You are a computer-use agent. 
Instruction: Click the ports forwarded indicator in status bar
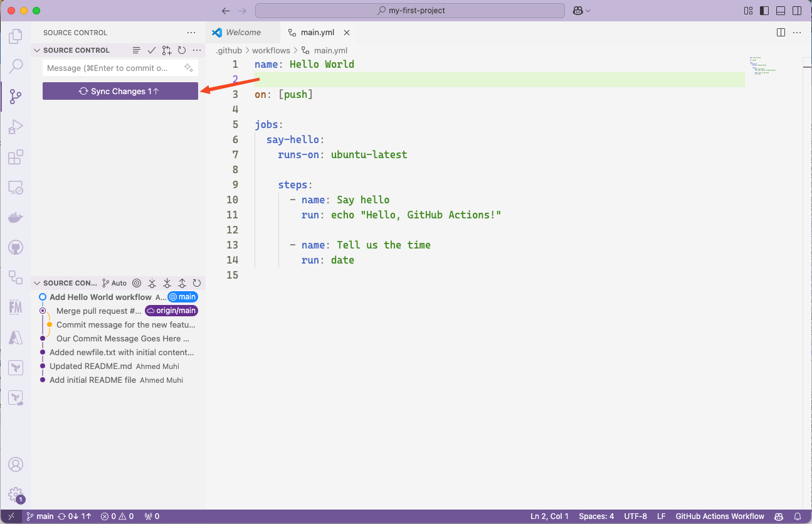(x=152, y=516)
